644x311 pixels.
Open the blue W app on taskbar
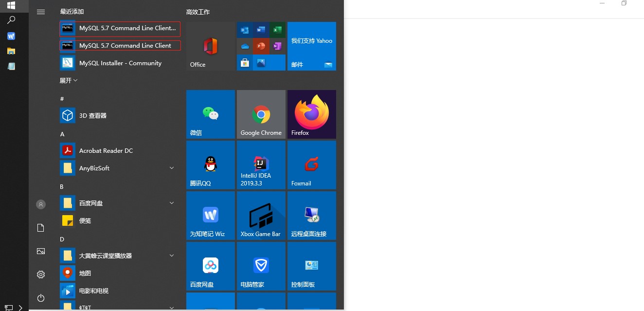[11, 36]
